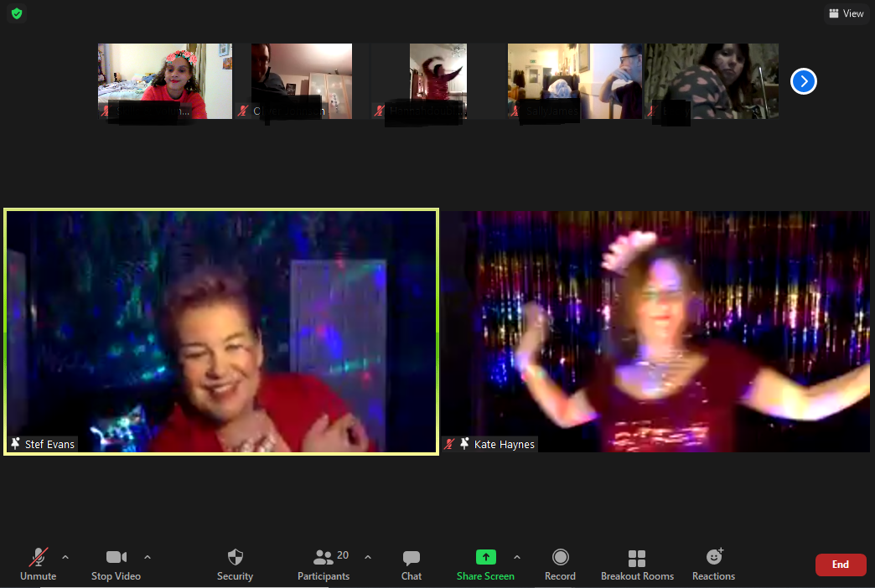The image size is (875, 588).
Task: Open share options arrow next to Share Screen
Action: [x=517, y=557]
